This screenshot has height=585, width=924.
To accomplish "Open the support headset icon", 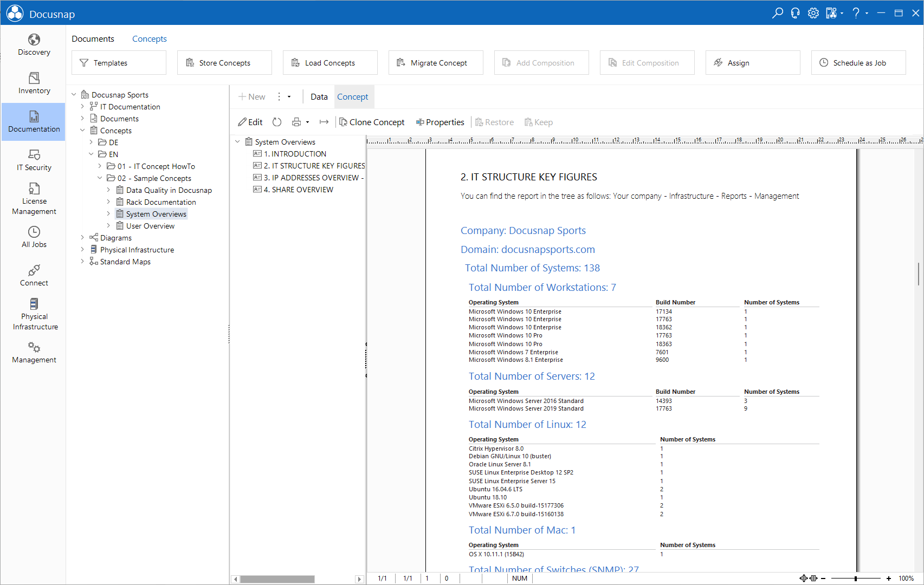I will pyautogui.click(x=796, y=13).
